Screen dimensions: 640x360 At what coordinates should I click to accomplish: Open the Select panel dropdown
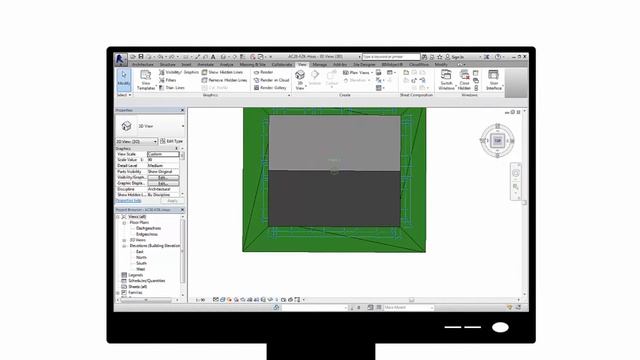pyautogui.click(x=124, y=95)
